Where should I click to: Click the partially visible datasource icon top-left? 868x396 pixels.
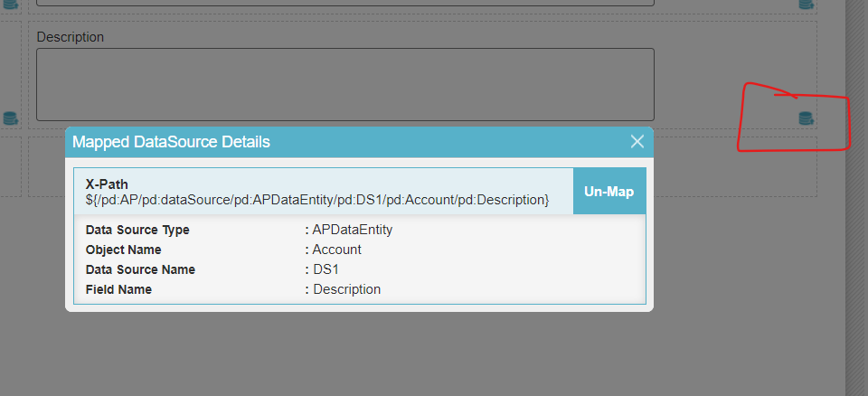(10, 4)
